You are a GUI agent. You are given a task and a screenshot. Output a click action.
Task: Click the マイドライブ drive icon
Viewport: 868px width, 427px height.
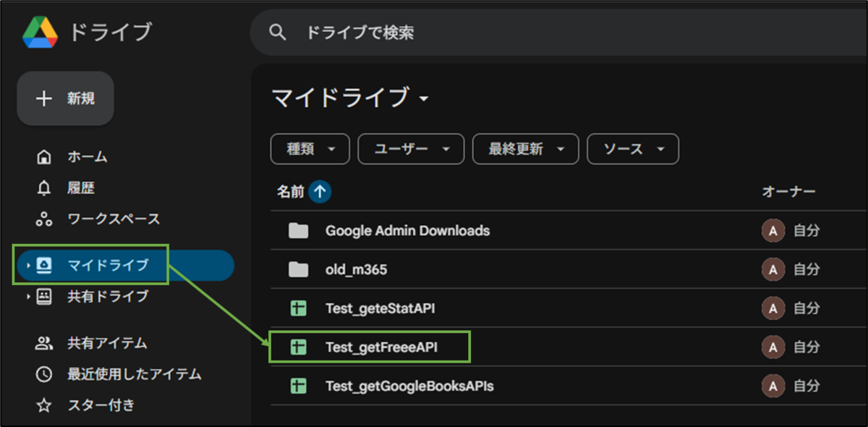43,266
